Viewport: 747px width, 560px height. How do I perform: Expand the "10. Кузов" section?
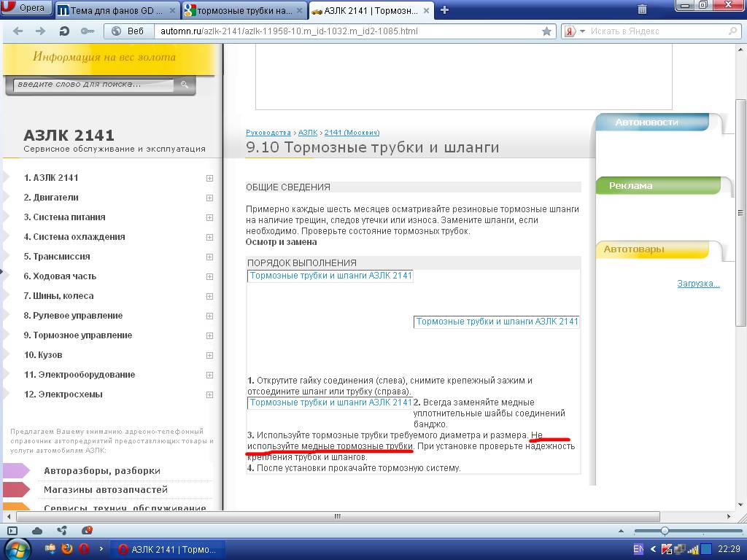(209, 355)
